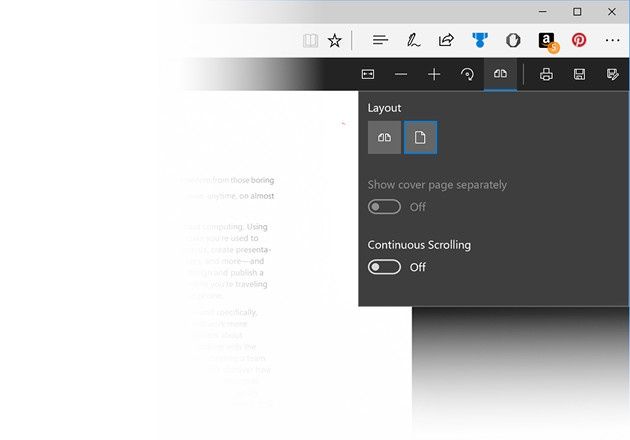Minimize the Edge window

coord(542,12)
